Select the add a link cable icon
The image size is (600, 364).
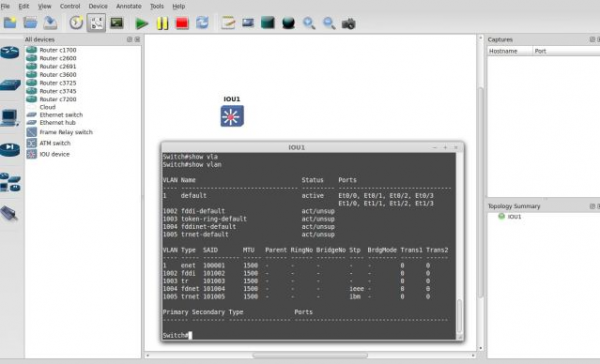pos(9,213)
